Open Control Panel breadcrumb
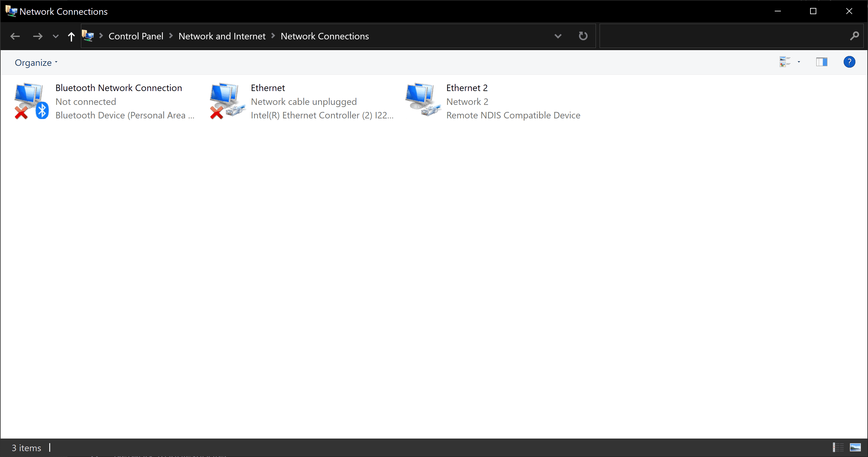 coord(136,36)
